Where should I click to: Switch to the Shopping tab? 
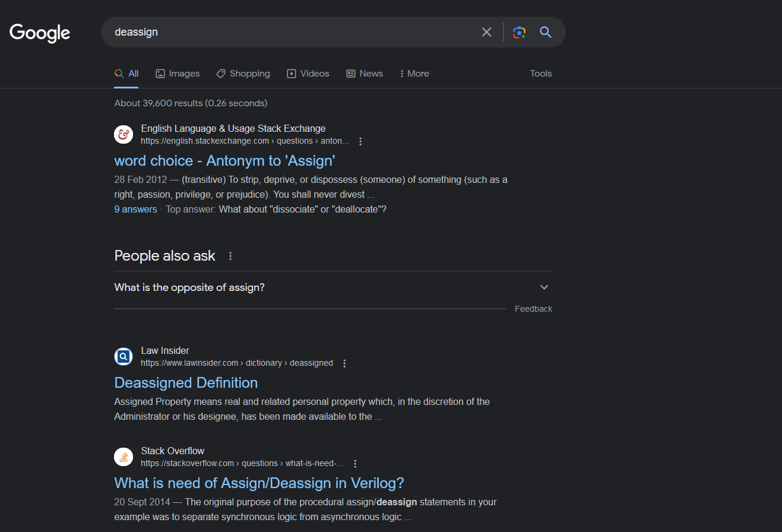pos(243,74)
